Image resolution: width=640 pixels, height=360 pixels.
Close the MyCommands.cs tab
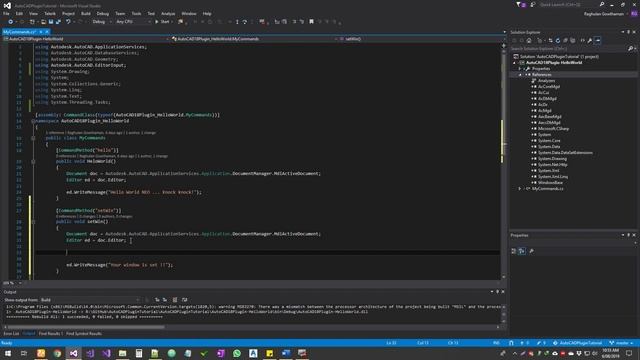pos(47,32)
